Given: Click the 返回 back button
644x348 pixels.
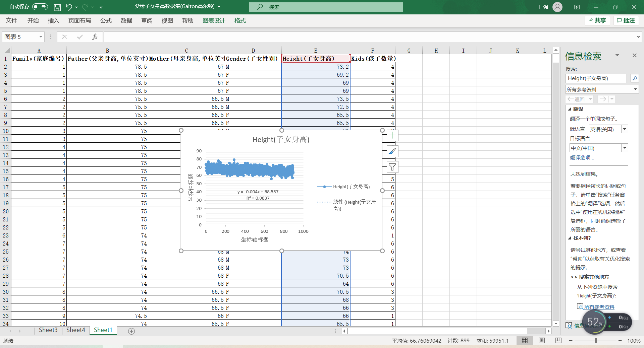Looking at the screenshot, I should pyautogui.click(x=576, y=99).
